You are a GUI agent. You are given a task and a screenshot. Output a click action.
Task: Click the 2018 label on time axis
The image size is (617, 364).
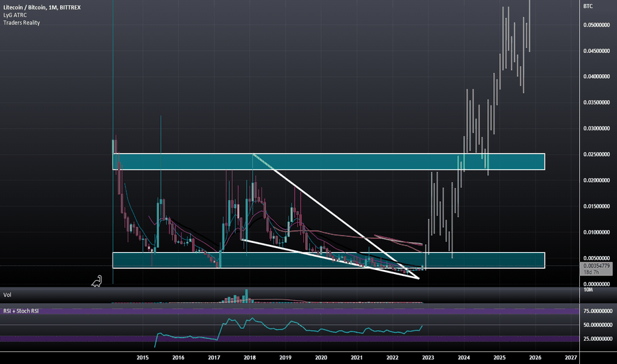coord(250,357)
